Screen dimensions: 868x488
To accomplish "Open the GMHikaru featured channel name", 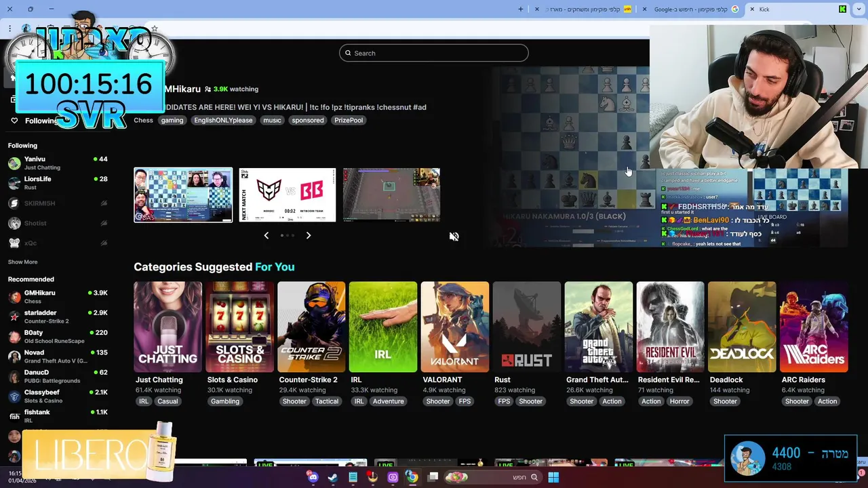I will [x=182, y=89].
